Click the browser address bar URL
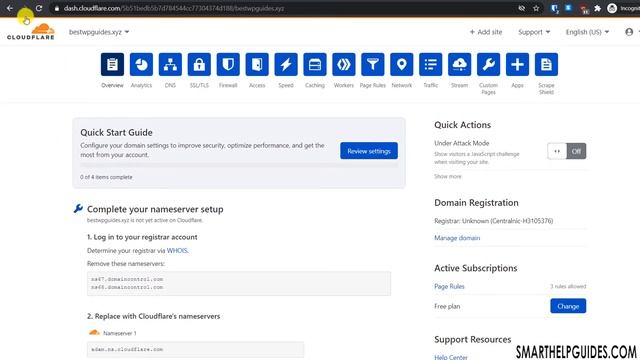This screenshot has height=360, width=640. pos(173,8)
